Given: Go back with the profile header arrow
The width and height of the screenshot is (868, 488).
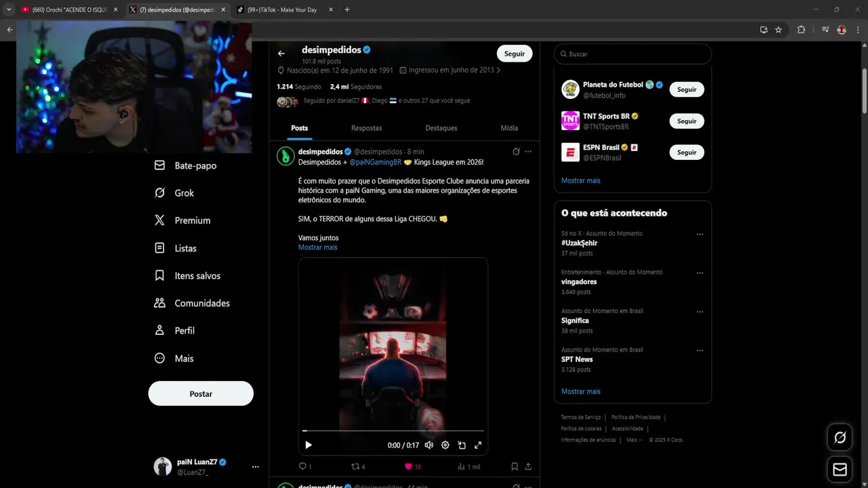Looking at the screenshot, I should [x=281, y=54].
